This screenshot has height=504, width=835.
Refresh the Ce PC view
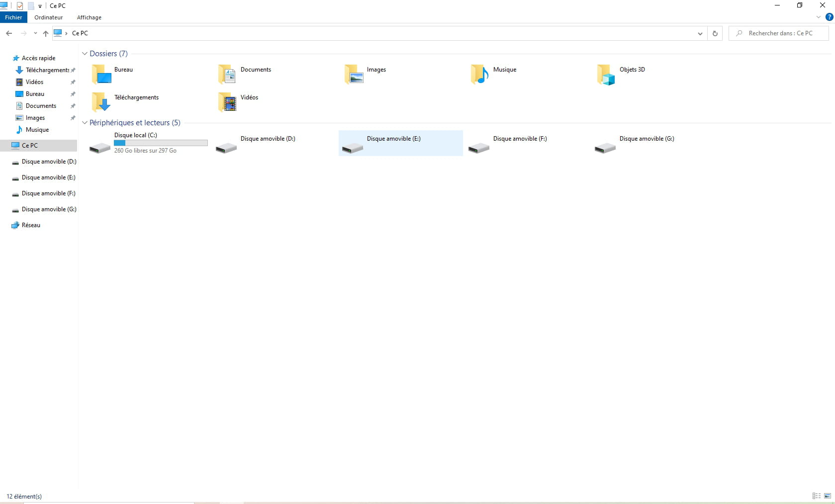point(715,33)
